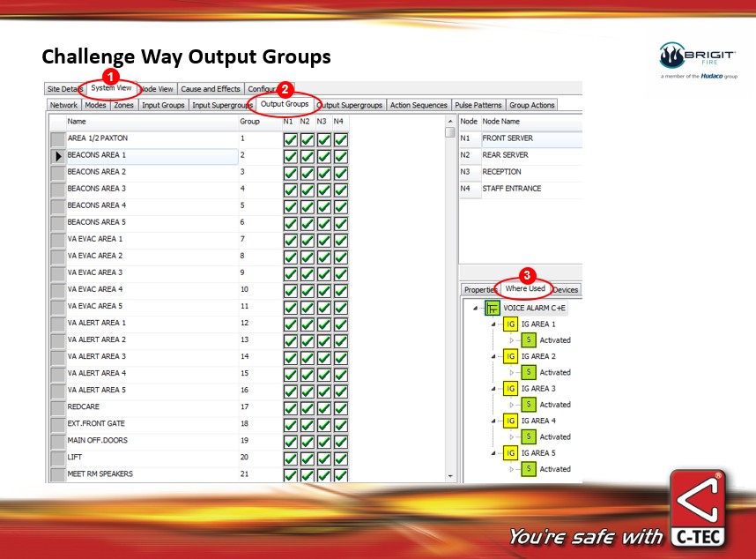Click the row selector arrow beside BEACONS AREA 1
The width and height of the screenshot is (756, 559).
tap(57, 155)
